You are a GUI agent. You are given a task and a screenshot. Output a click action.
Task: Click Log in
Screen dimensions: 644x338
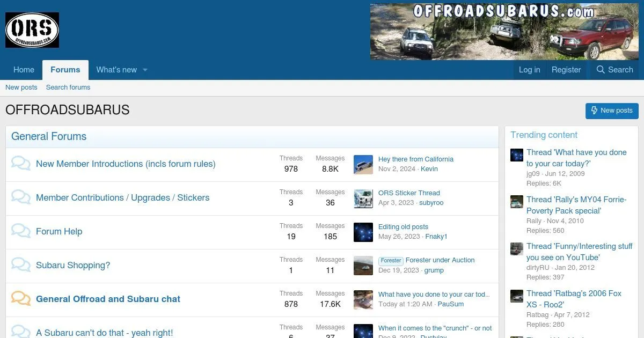pyautogui.click(x=530, y=70)
